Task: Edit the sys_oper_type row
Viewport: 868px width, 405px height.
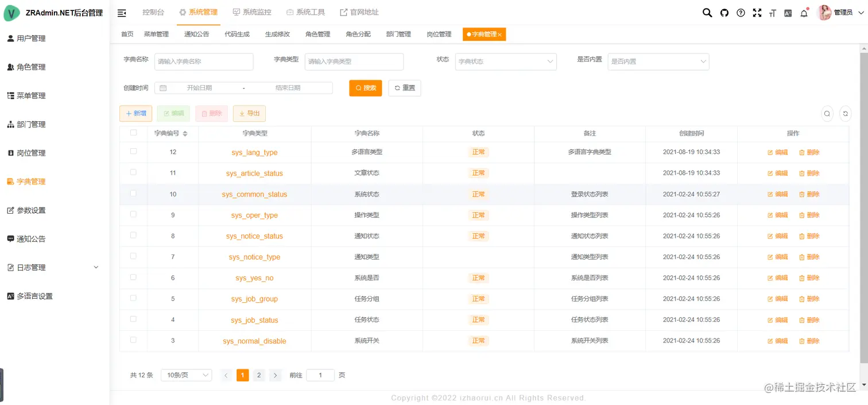Action: pos(777,215)
